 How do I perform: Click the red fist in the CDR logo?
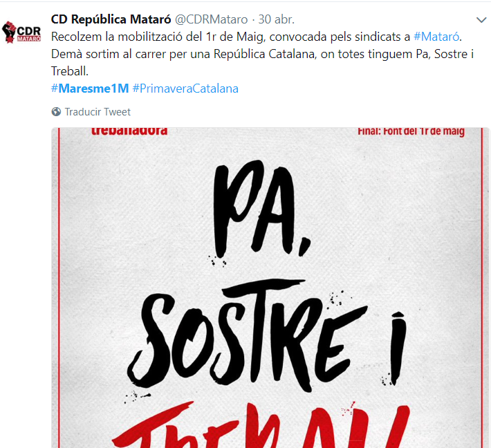click(x=9, y=32)
